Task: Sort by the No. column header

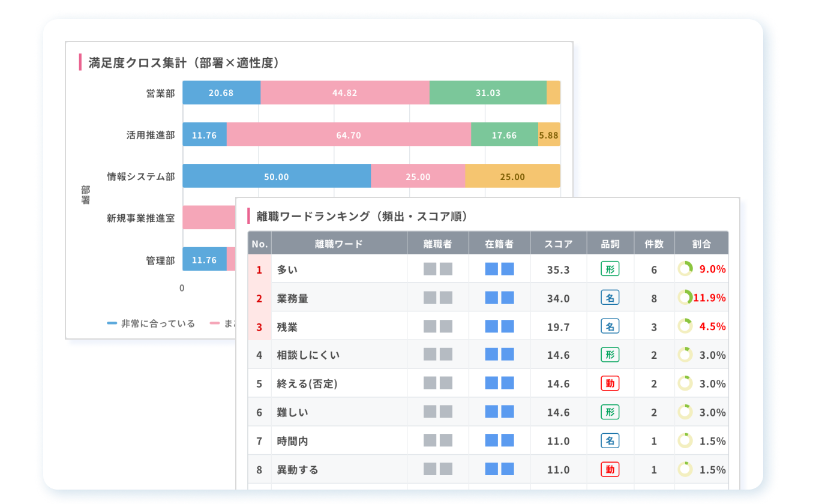Action: (x=260, y=244)
